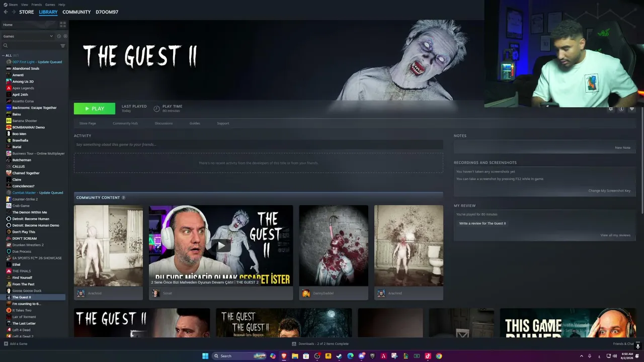The width and height of the screenshot is (644, 362).
Task: Click the activity status input box
Action: 259,145
